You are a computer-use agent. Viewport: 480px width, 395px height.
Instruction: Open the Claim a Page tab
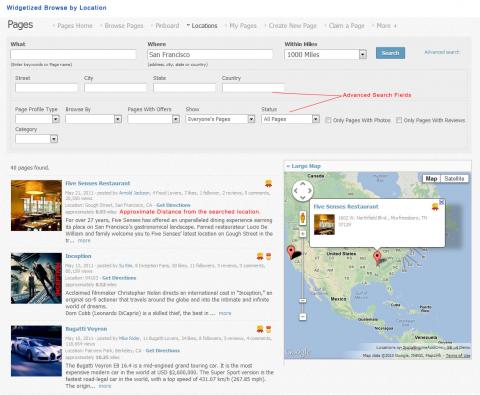pos(346,26)
